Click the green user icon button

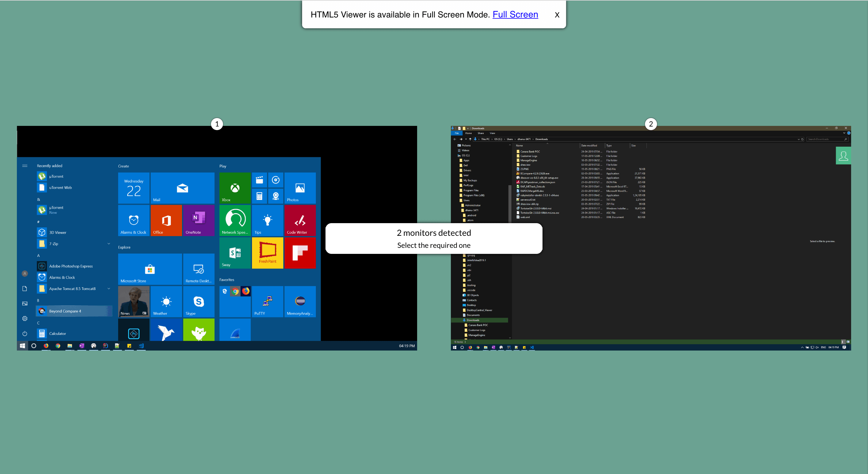click(843, 156)
